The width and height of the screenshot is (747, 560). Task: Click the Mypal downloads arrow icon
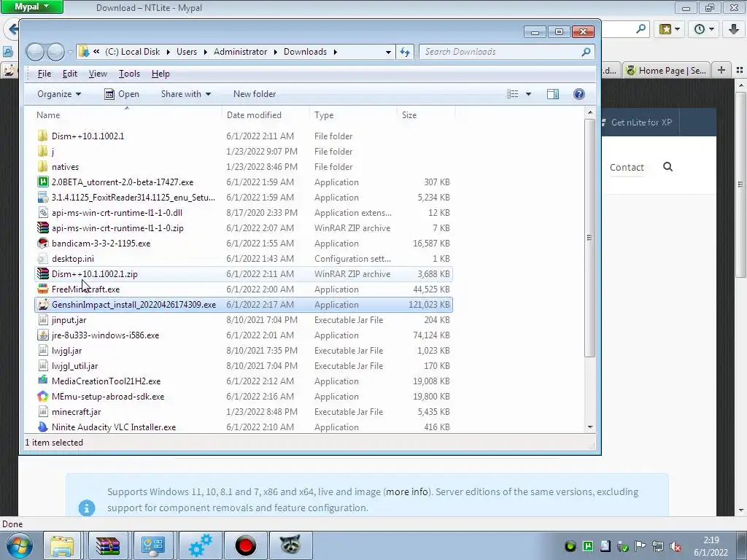[734, 29]
